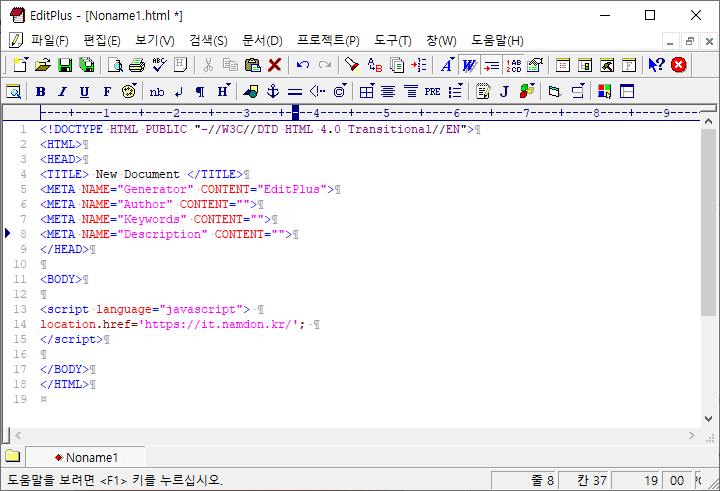The image size is (720, 491).
Task: Insert PRE tag from HTML toolbar
Action: [x=433, y=92]
